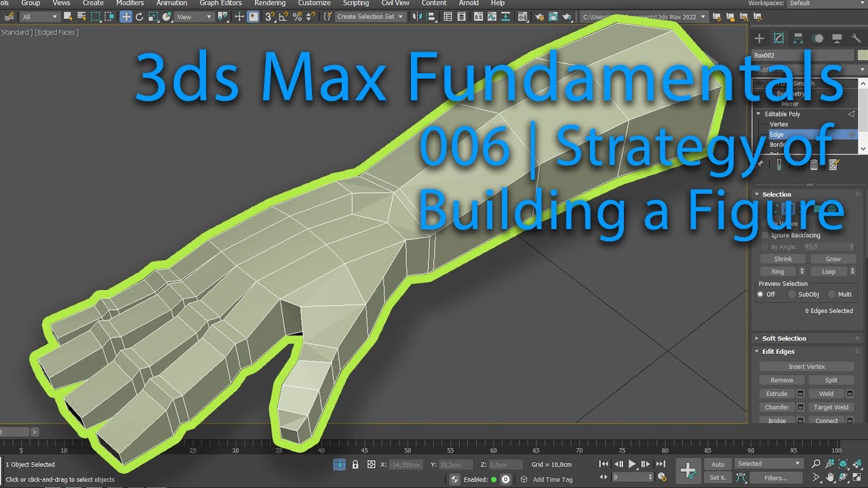Viewport: 868px width, 488px height.
Task: Open the Civil View menu
Action: (x=395, y=3)
